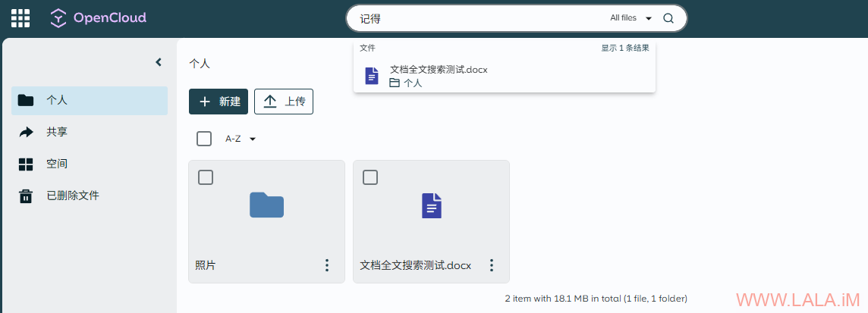Click the OpenCloud logo
868x313 pixels.
[x=98, y=18]
